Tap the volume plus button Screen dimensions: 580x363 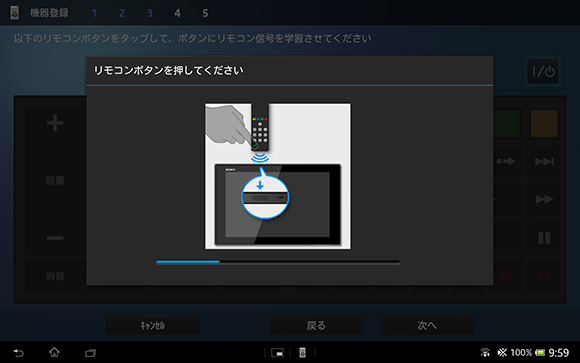point(55,123)
